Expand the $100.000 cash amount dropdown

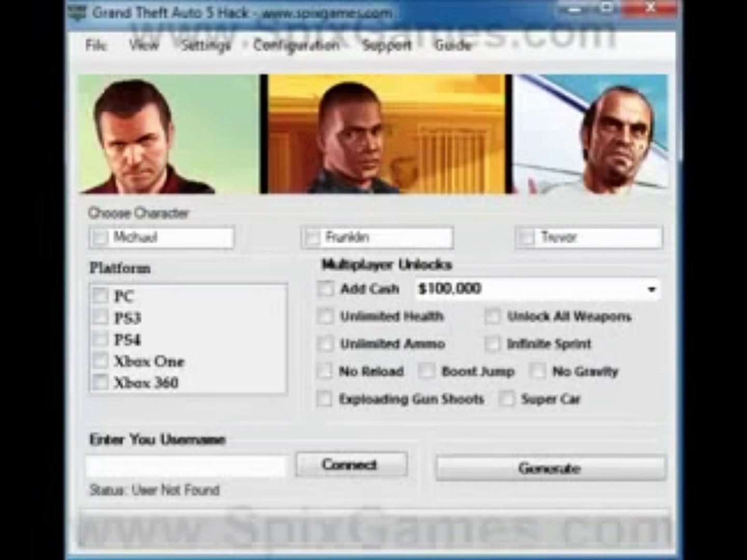pos(652,289)
